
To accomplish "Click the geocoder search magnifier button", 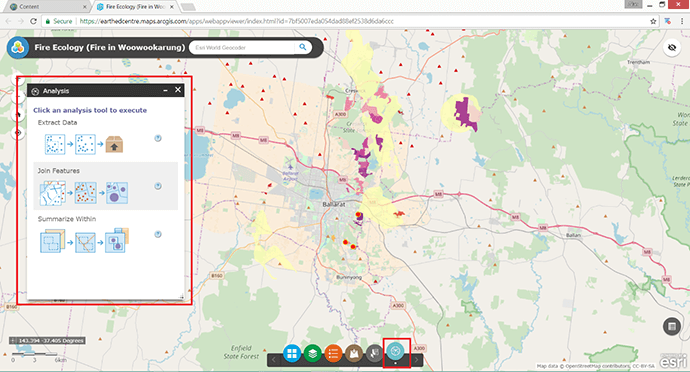I will coord(303,47).
